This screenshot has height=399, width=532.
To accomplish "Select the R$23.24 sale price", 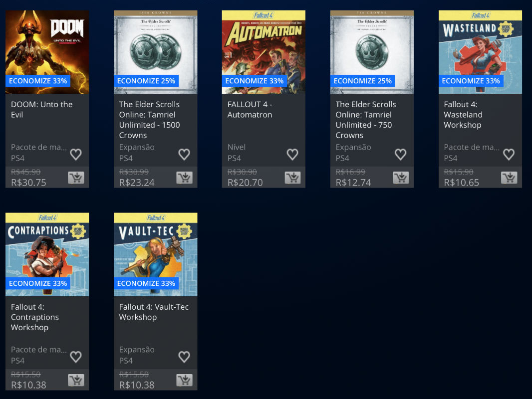I will (x=137, y=183).
